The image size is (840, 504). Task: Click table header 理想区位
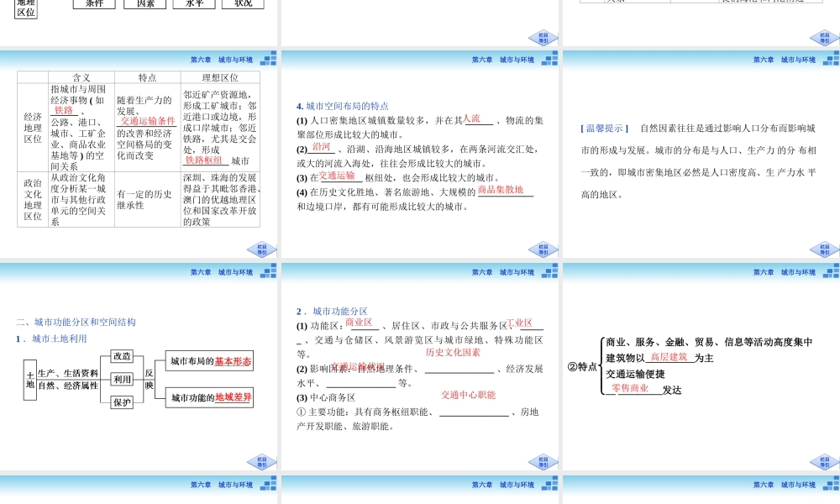[220, 77]
